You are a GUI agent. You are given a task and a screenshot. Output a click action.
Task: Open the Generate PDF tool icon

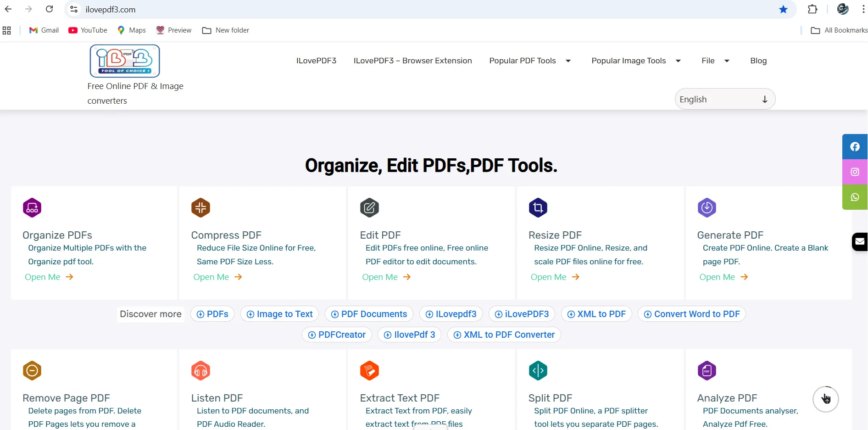pyautogui.click(x=707, y=207)
